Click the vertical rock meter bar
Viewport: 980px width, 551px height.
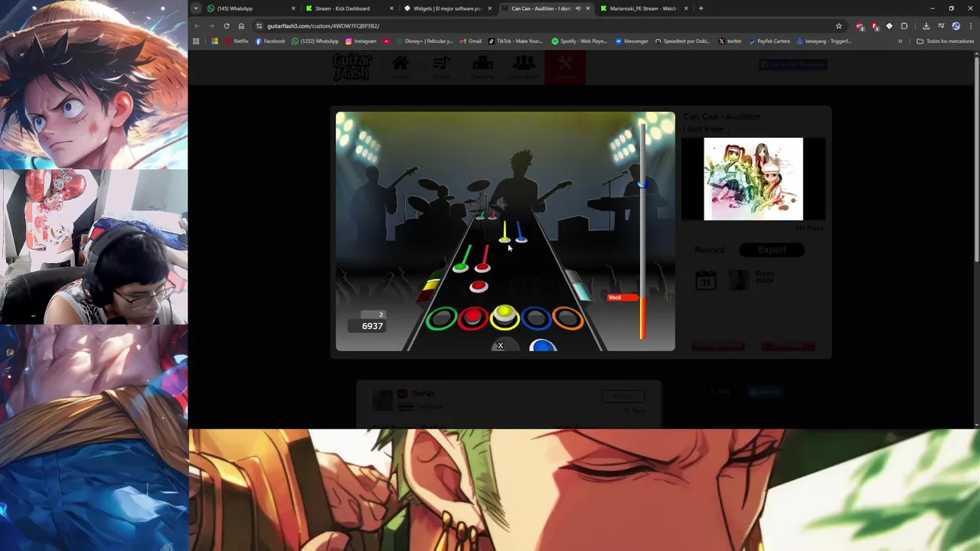(x=642, y=232)
